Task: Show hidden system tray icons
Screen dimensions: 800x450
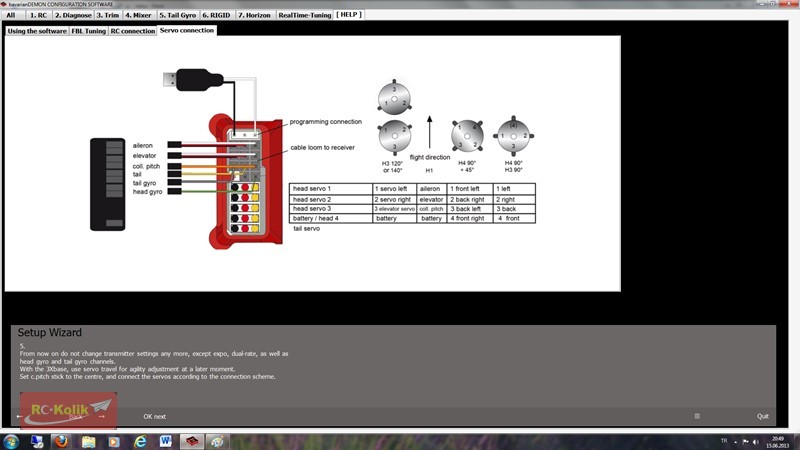Action: point(735,442)
